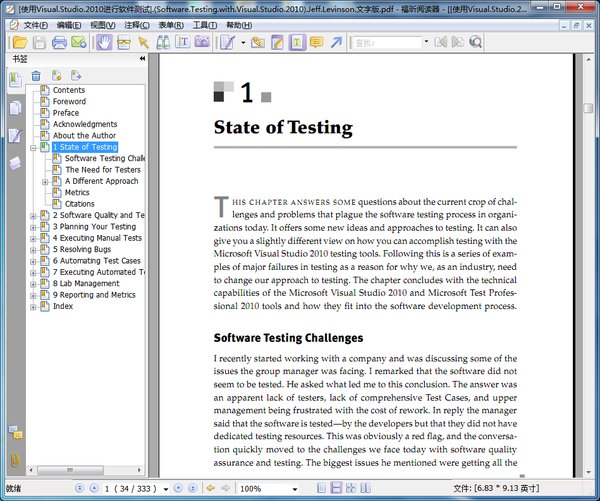Open the 表单(R) menu
This screenshot has height=501, width=600.
171,25
